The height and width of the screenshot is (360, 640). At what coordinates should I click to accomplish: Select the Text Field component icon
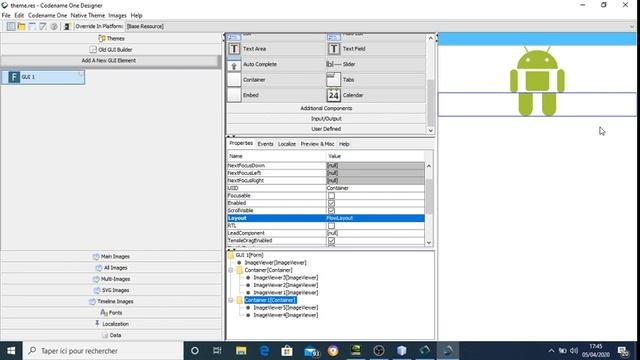tap(333, 49)
